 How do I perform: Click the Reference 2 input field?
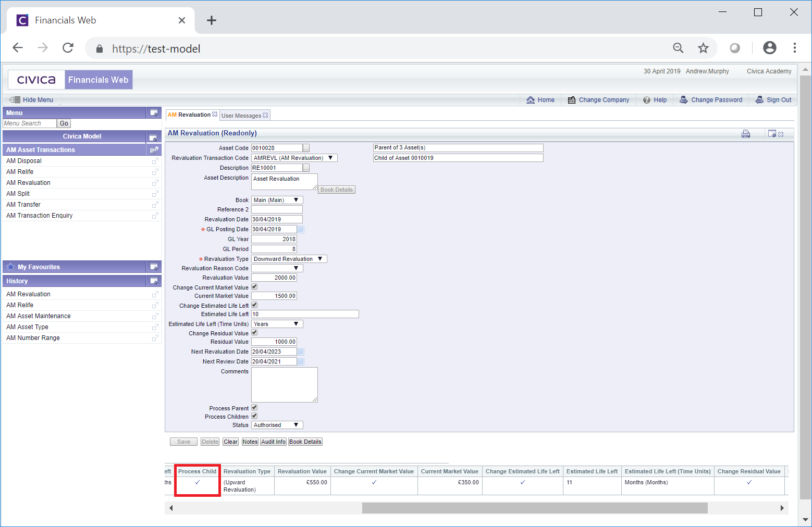click(x=277, y=209)
